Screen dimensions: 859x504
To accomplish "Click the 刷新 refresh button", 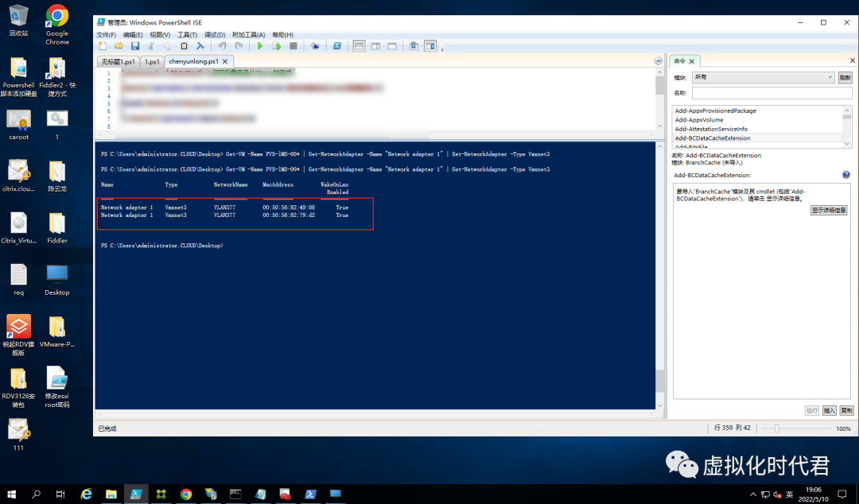I will [845, 77].
